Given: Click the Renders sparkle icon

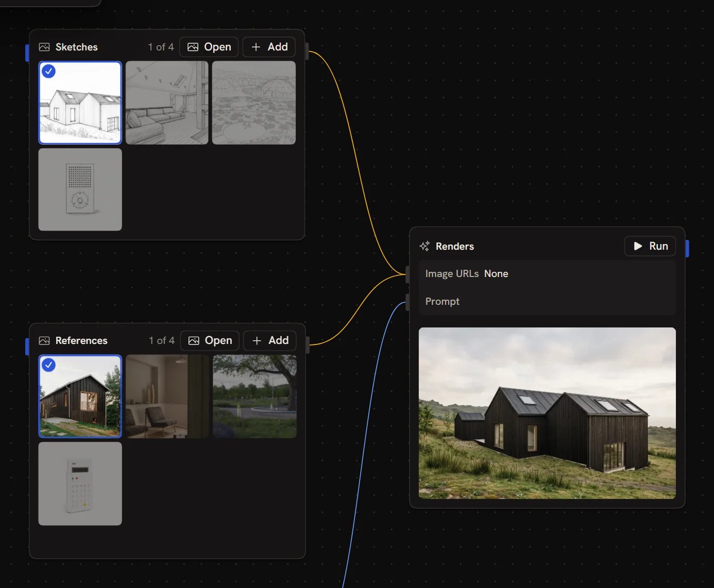Looking at the screenshot, I should pos(424,246).
